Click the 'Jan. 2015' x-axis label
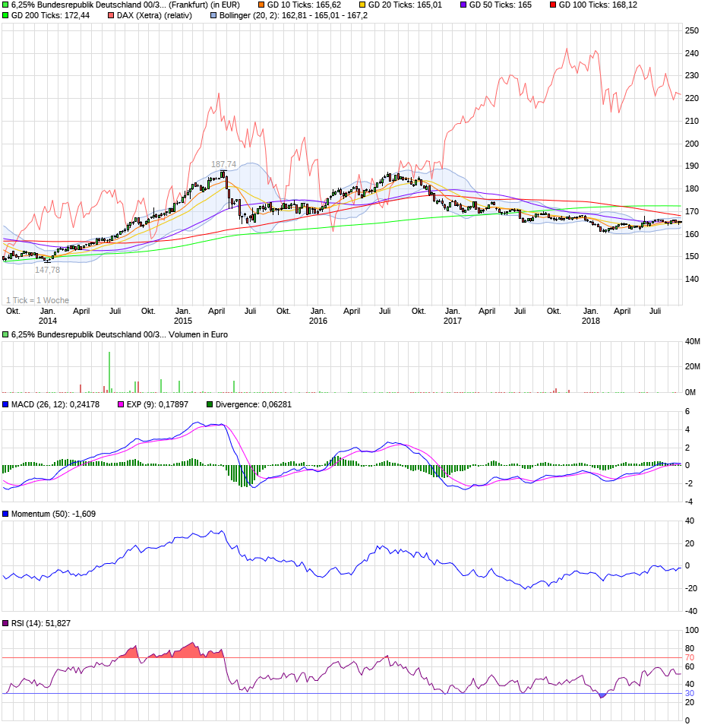Viewport: 714px width, 728px height. tap(183, 315)
